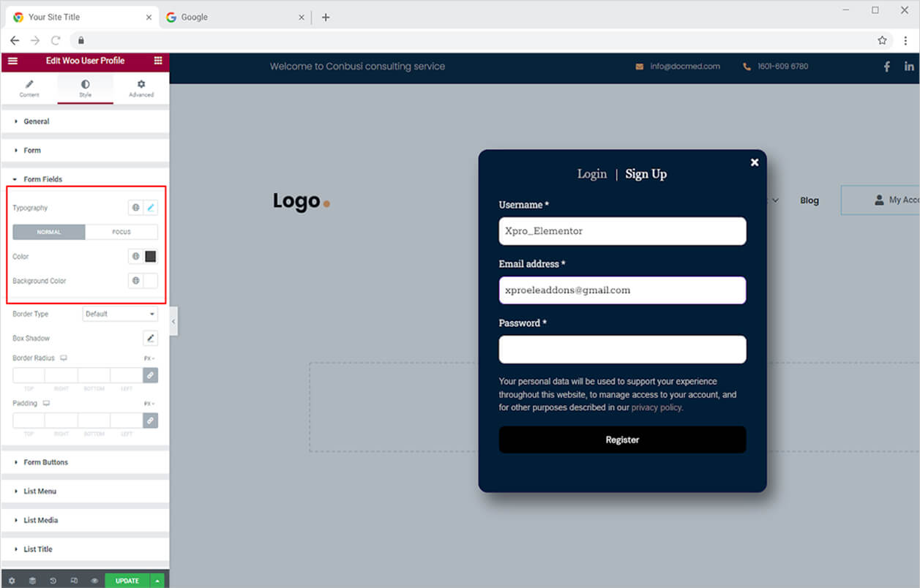Click the Register button
The width and height of the screenshot is (920, 588).
pyautogui.click(x=622, y=440)
